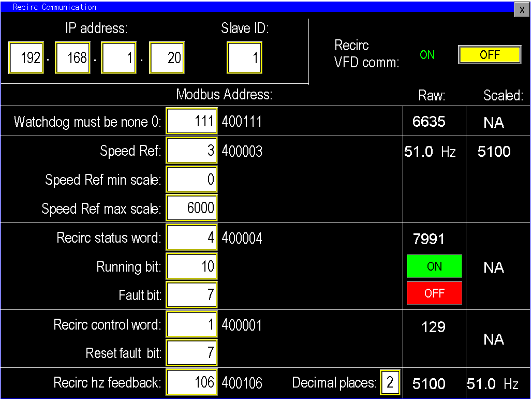Edit the fourth IP address octet 20
The image size is (532, 401).
click(x=167, y=57)
